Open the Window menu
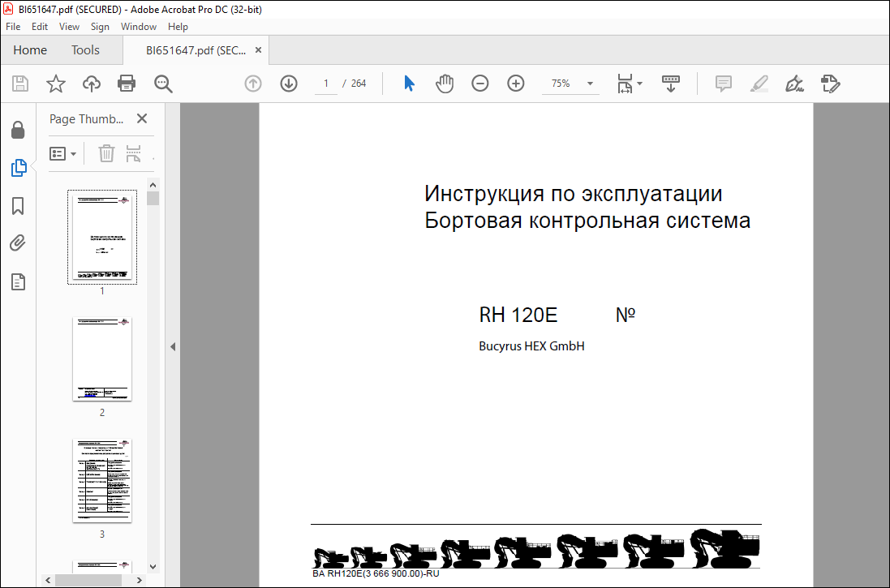Viewport: 890px width, 588px height. (x=139, y=27)
